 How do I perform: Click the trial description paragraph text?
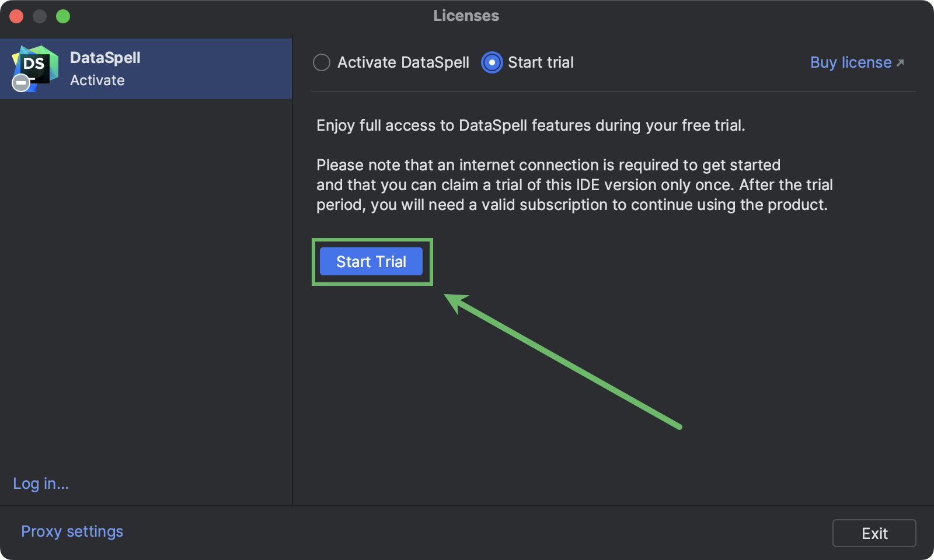pos(574,184)
